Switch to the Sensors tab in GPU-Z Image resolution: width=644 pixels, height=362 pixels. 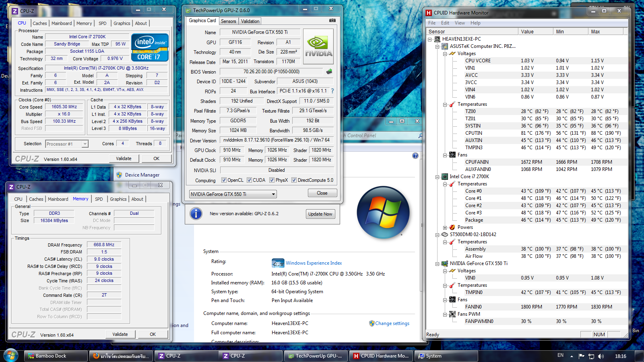pos(228,21)
